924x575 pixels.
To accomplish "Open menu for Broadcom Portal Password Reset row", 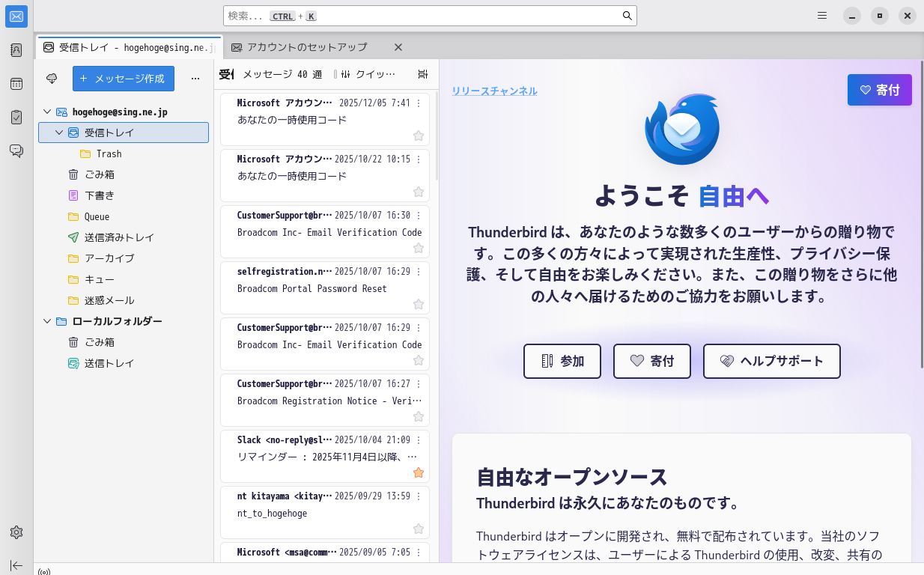I will [419, 271].
